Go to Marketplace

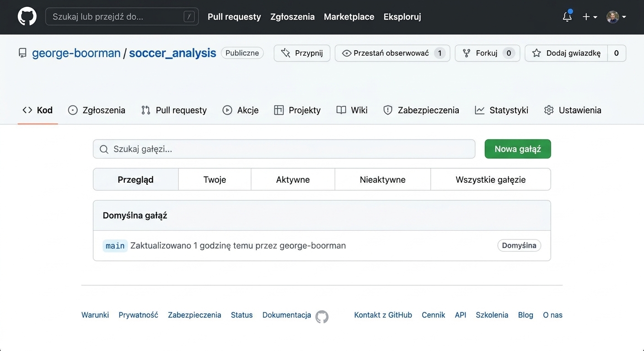pyautogui.click(x=349, y=17)
